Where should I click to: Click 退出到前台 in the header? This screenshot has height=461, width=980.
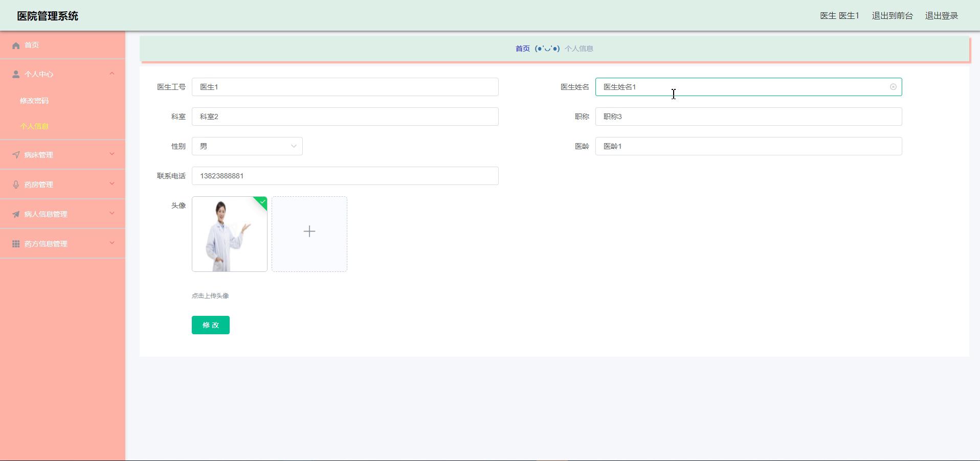point(892,16)
